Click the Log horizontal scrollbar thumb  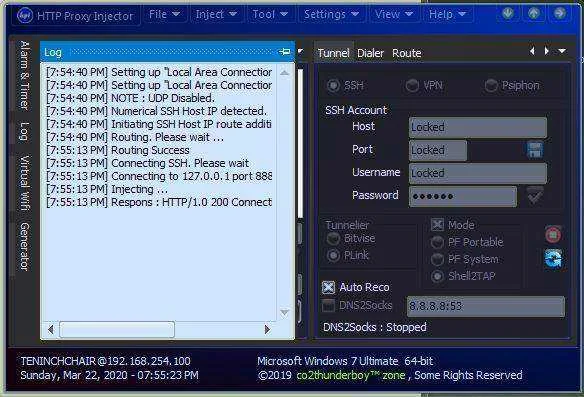(117, 330)
